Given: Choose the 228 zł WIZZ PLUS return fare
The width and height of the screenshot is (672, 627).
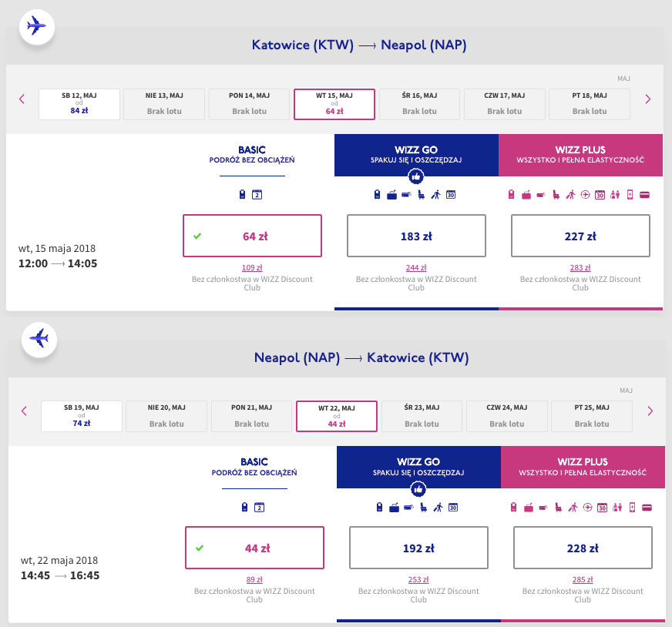Looking at the screenshot, I should [x=583, y=548].
